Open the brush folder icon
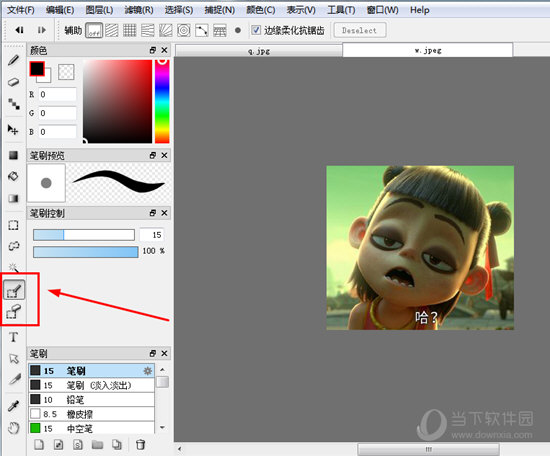The width and height of the screenshot is (550, 456). (x=97, y=445)
